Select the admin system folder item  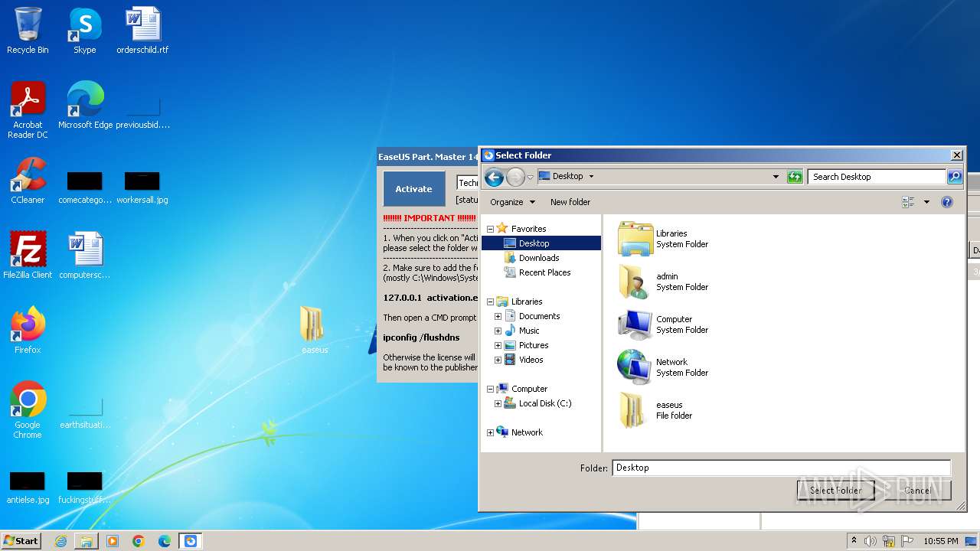pos(665,282)
